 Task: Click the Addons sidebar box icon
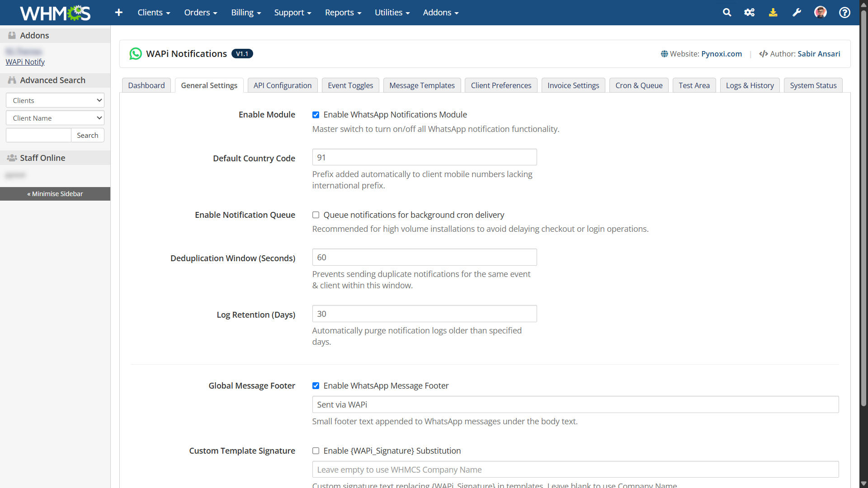coord(12,35)
